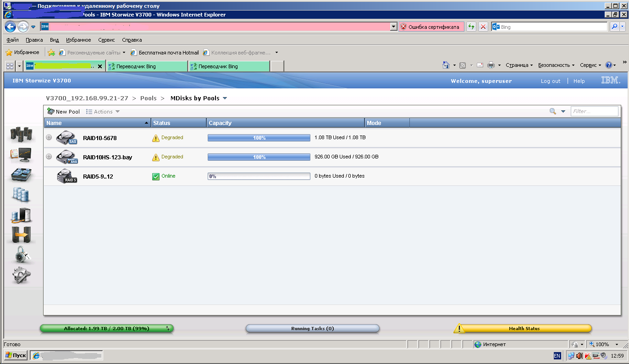Open the Access padlock icon in sidebar
The width and height of the screenshot is (629, 364).
pos(21,255)
